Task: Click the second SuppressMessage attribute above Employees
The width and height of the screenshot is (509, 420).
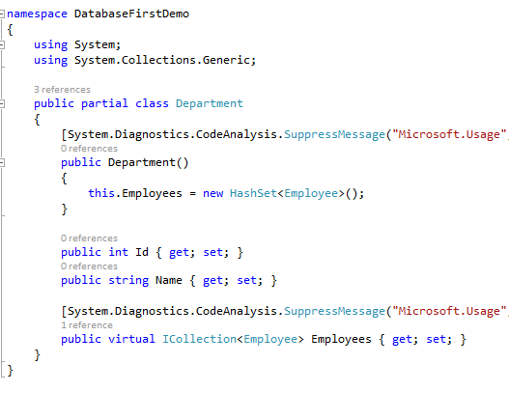Action: (335, 312)
